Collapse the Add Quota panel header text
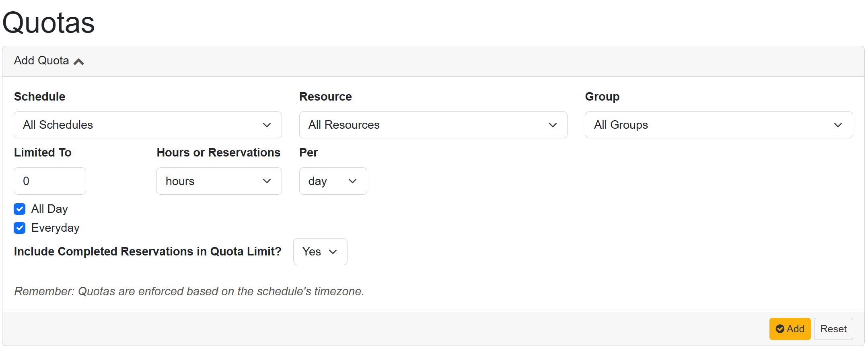The image size is (868, 350). pos(41,61)
